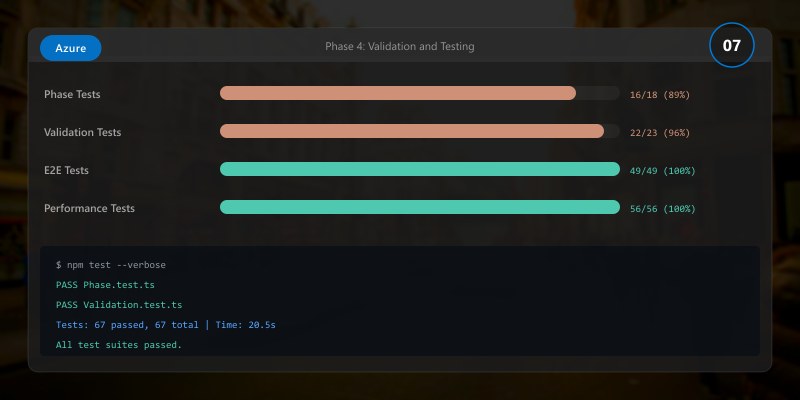Click the Performance Tests progress bar
This screenshot has width=800, height=400.
pyautogui.click(x=419, y=207)
